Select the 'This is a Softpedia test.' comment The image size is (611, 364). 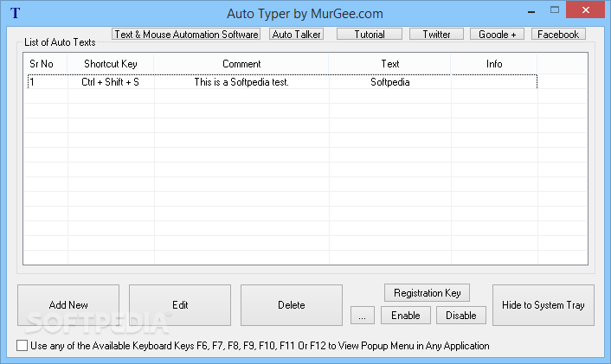point(241,82)
